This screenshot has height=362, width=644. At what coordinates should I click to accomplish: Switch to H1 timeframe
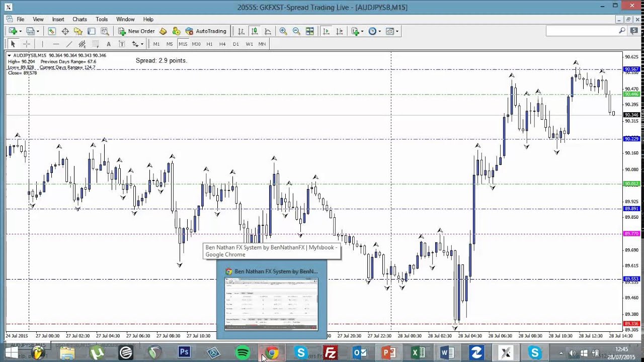tap(209, 44)
